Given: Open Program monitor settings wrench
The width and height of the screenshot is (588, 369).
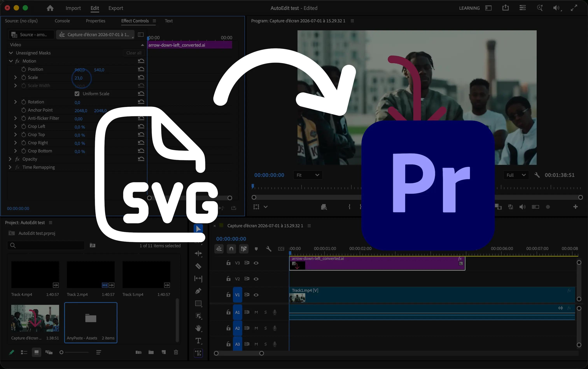Looking at the screenshot, I should 537,175.
